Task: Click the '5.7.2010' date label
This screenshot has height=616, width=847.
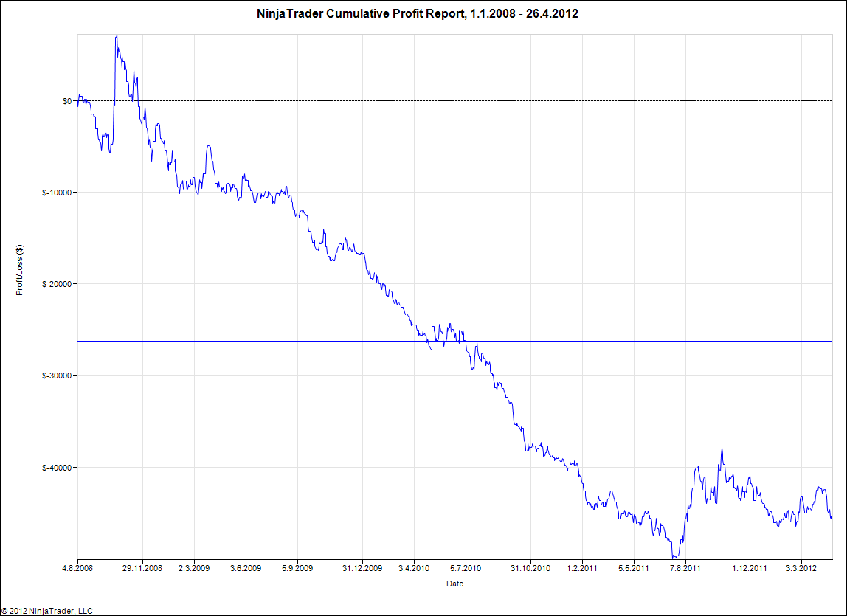Action: pyautogui.click(x=466, y=568)
